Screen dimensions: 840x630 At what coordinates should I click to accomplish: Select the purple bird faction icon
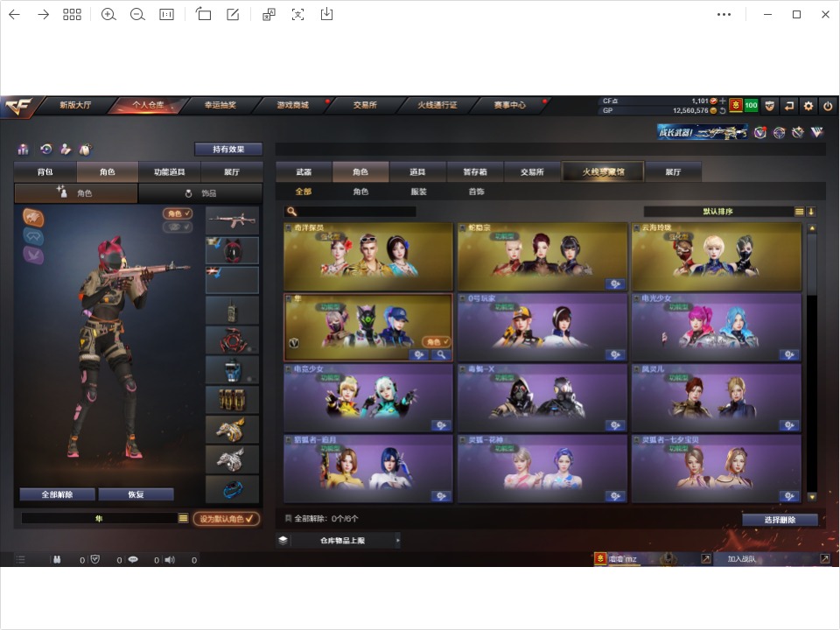[x=33, y=255]
